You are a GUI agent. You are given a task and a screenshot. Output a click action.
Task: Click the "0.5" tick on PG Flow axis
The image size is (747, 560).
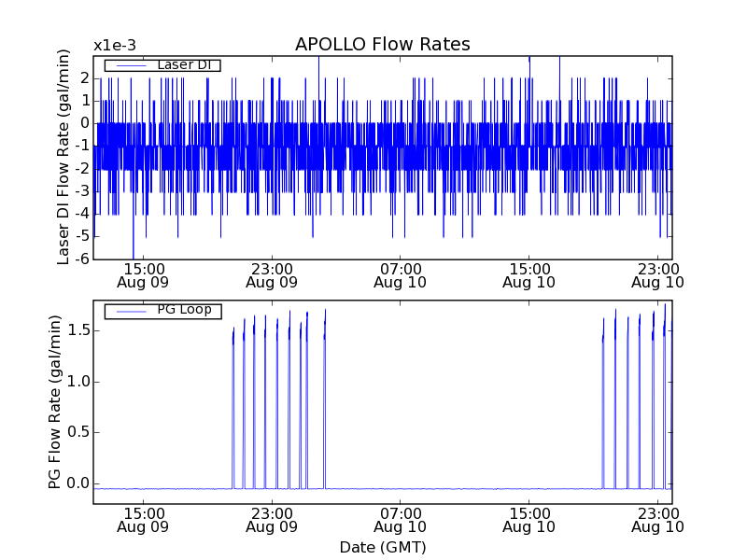point(78,432)
